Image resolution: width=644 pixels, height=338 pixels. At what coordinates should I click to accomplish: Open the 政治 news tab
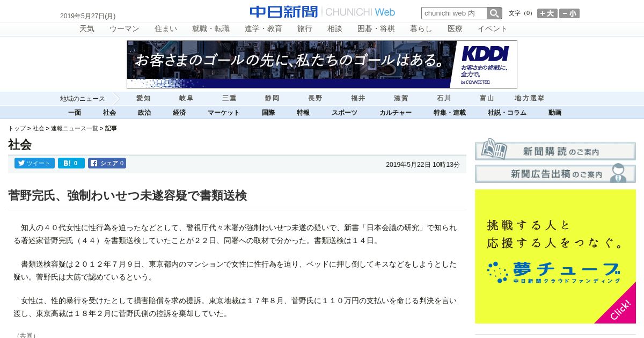tap(144, 113)
